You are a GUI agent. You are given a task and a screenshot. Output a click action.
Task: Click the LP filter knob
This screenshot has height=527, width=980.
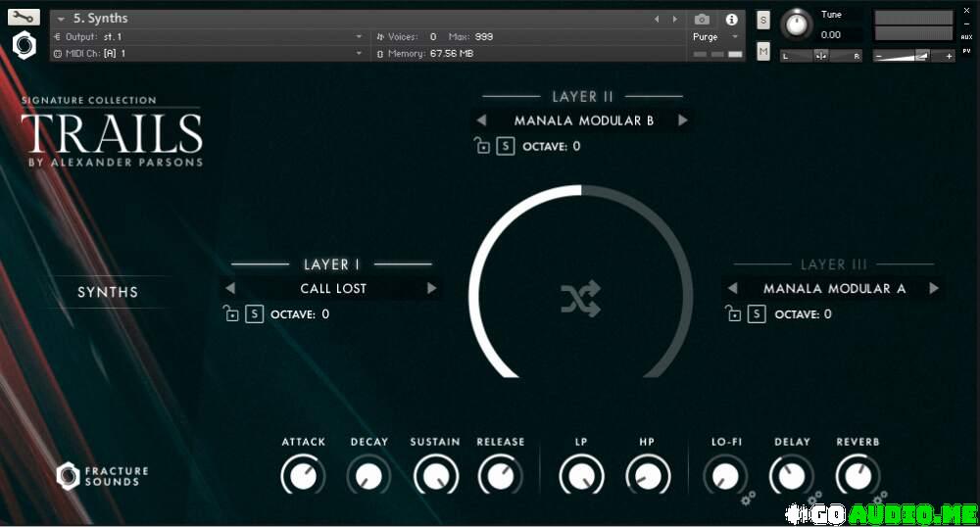pyautogui.click(x=581, y=476)
